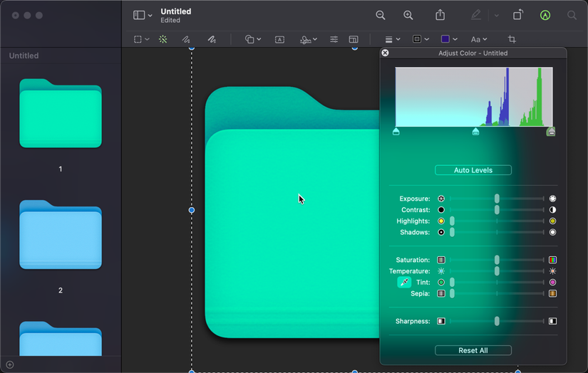Open the Share icon in toolbar
Screen dimensions: 588x373
[x=440, y=15]
